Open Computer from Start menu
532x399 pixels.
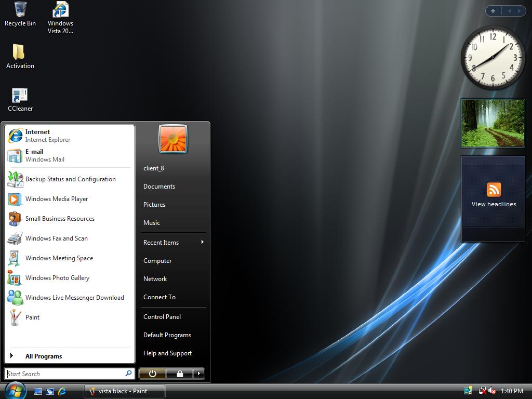(157, 261)
